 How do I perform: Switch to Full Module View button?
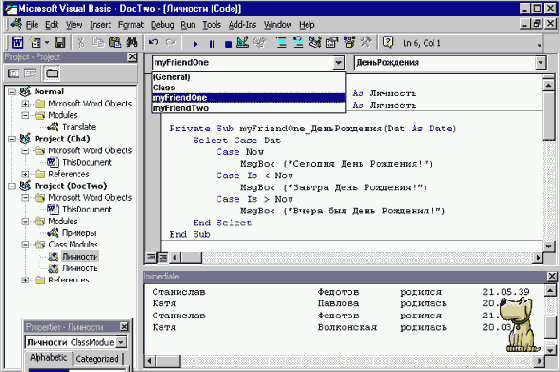[x=163, y=257]
